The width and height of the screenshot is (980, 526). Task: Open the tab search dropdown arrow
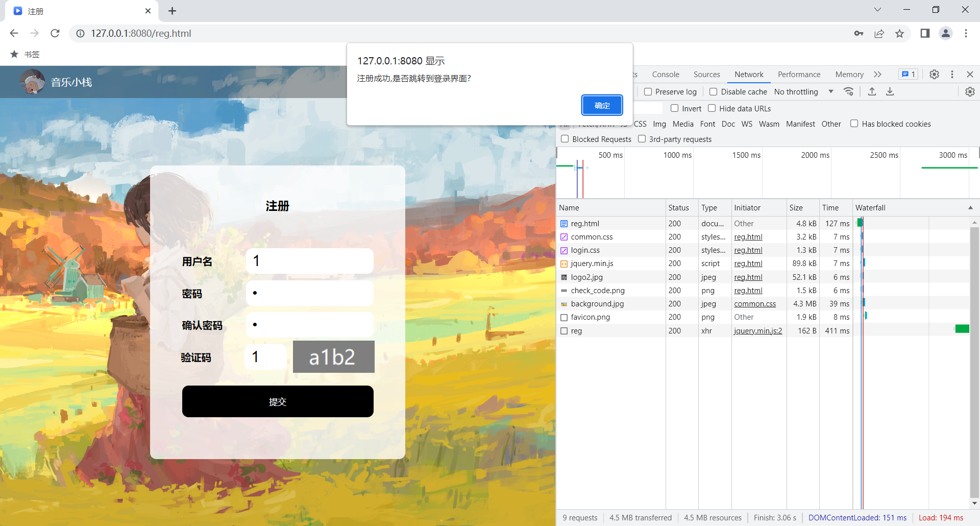pyautogui.click(x=877, y=10)
